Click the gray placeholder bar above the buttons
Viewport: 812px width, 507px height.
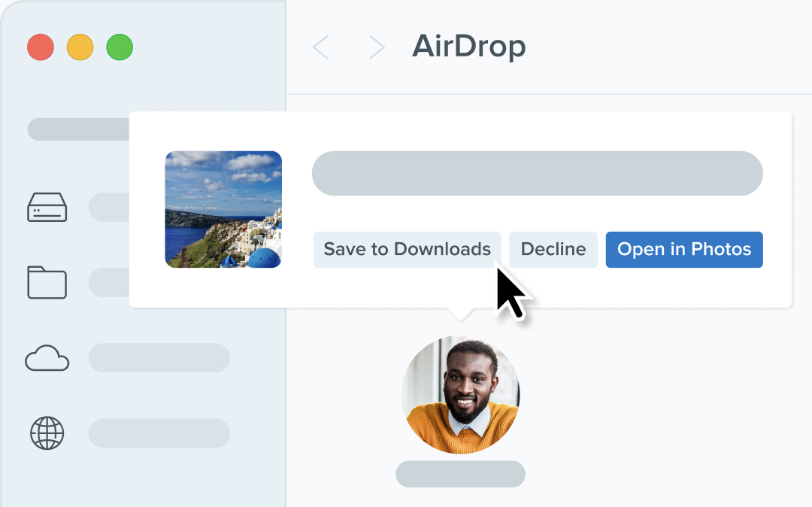(537, 174)
